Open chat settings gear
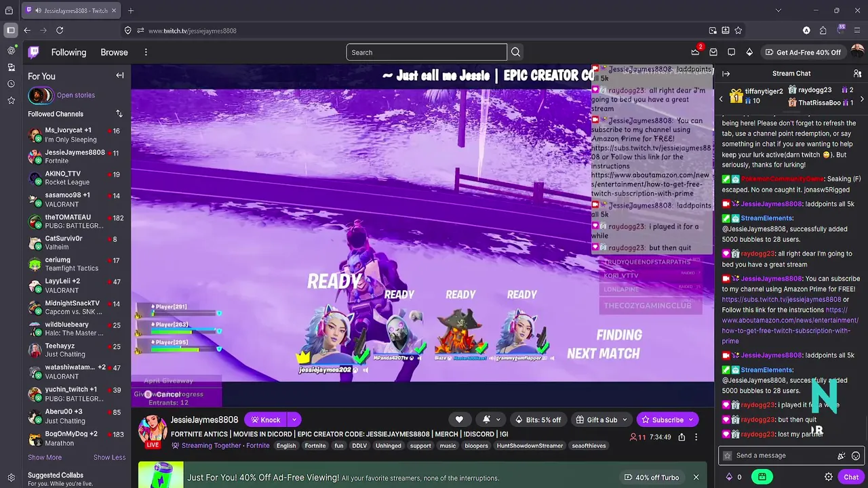868x488 pixels. 829,477
